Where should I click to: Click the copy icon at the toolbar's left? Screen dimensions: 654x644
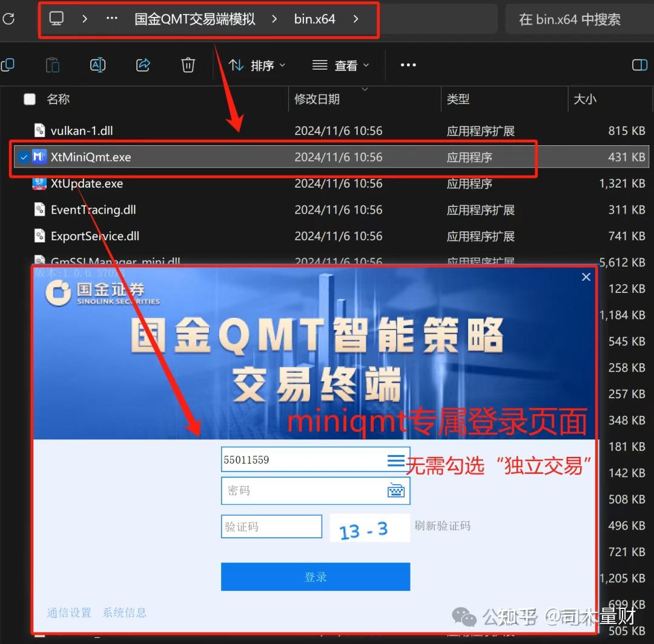point(7,65)
